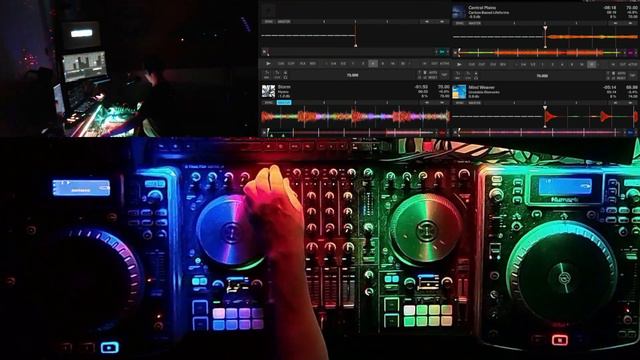This screenshot has width=640, height=360.
Task: Toggle SYNC on the empty top-left deck
Action: (x=269, y=21)
